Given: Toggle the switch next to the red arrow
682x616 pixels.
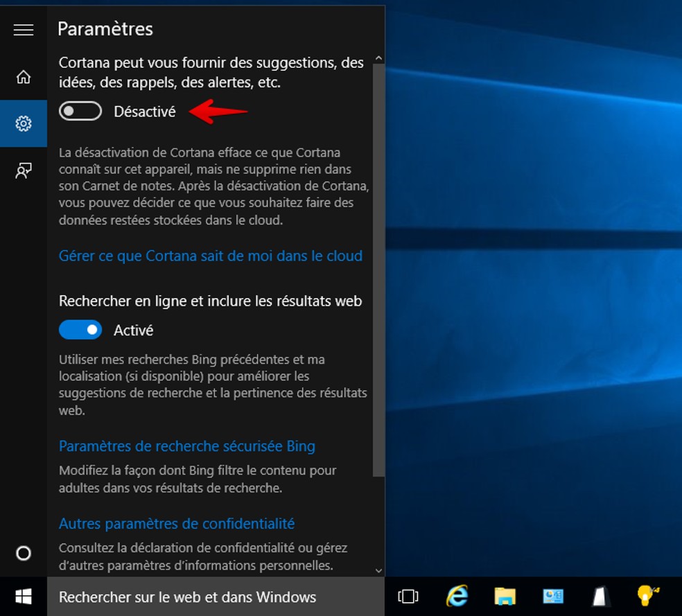Looking at the screenshot, I should coord(80,110).
